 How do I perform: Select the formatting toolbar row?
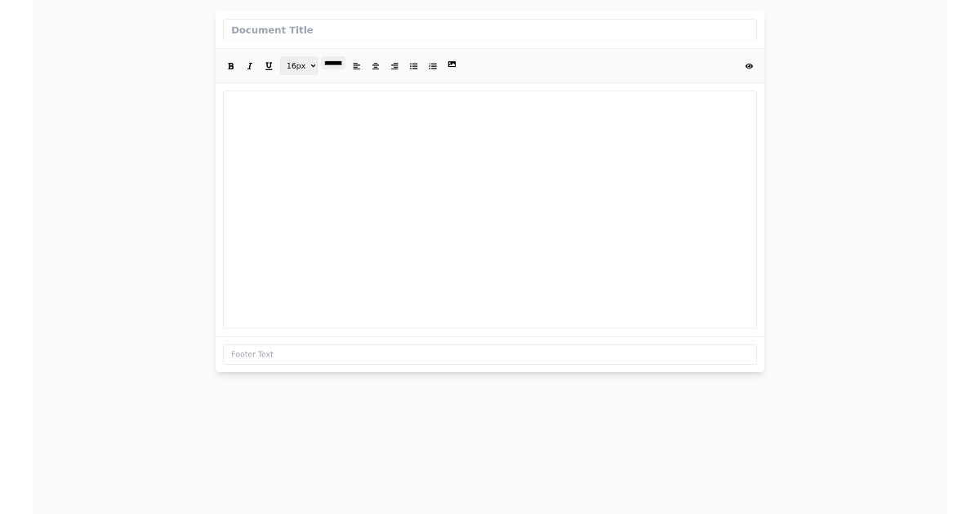pos(572,66)
